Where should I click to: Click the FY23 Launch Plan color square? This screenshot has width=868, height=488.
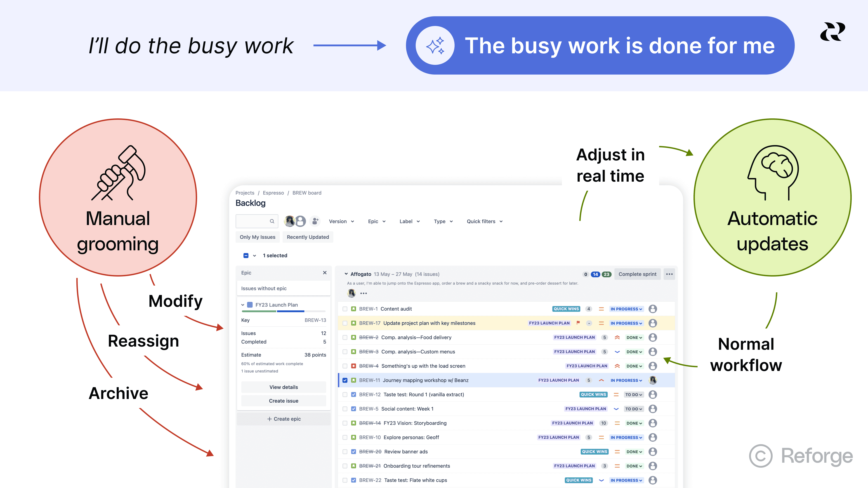(250, 305)
